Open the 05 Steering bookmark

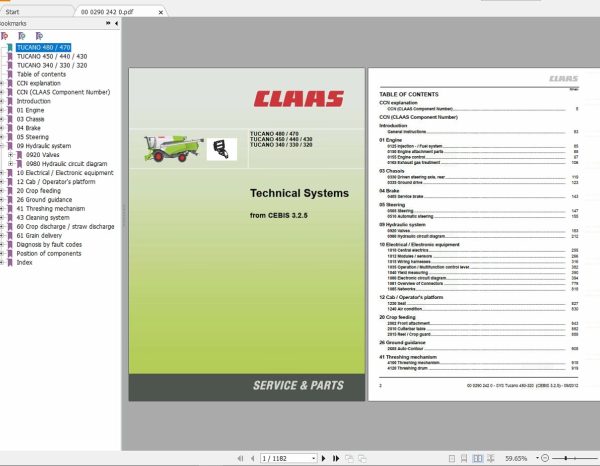pos(33,137)
